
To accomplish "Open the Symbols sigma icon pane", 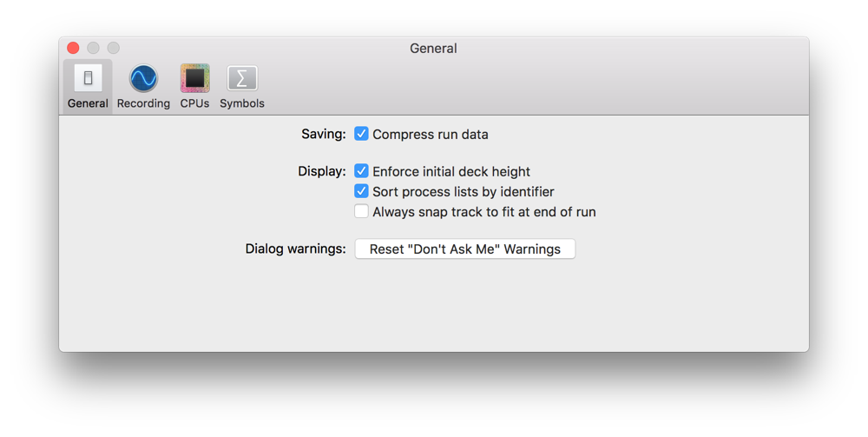I will (x=242, y=78).
